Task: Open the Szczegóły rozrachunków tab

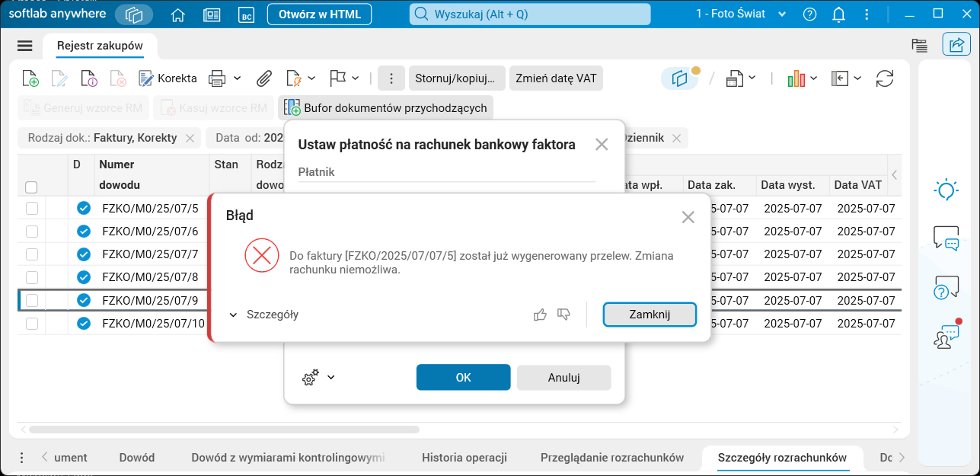Action: coord(782,458)
